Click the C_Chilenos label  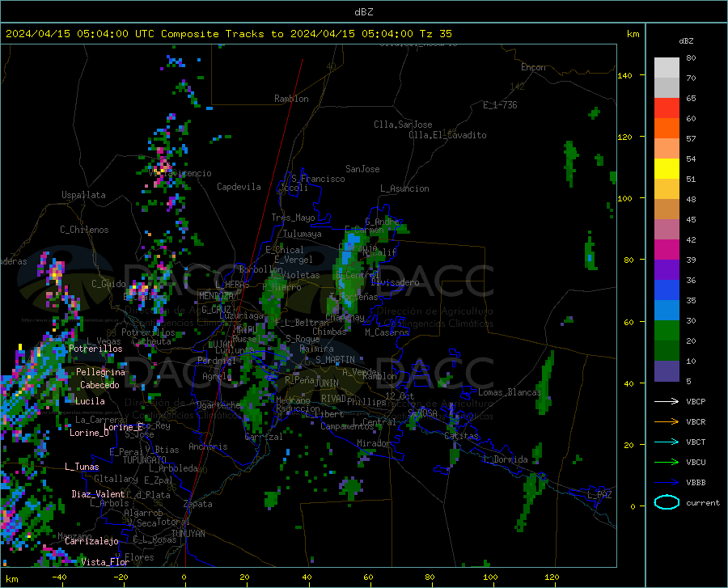coord(84,230)
